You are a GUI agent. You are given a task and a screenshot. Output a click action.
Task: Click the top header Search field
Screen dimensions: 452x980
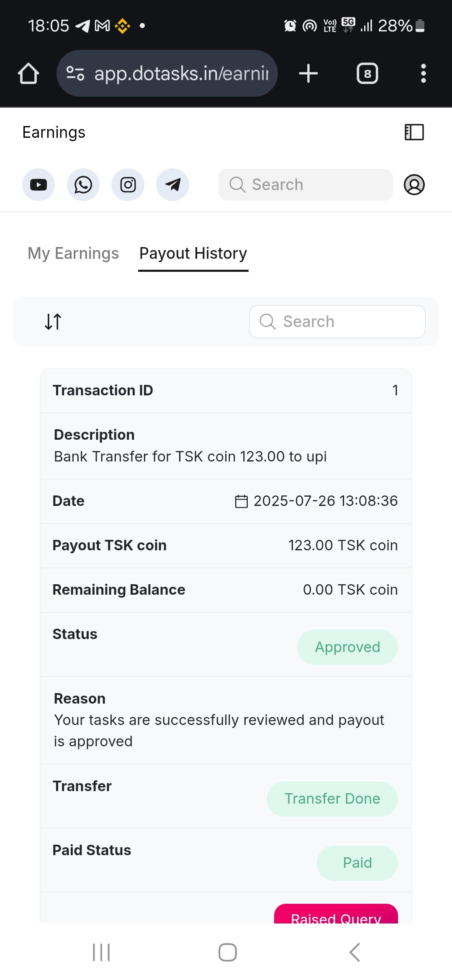tap(306, 185)
